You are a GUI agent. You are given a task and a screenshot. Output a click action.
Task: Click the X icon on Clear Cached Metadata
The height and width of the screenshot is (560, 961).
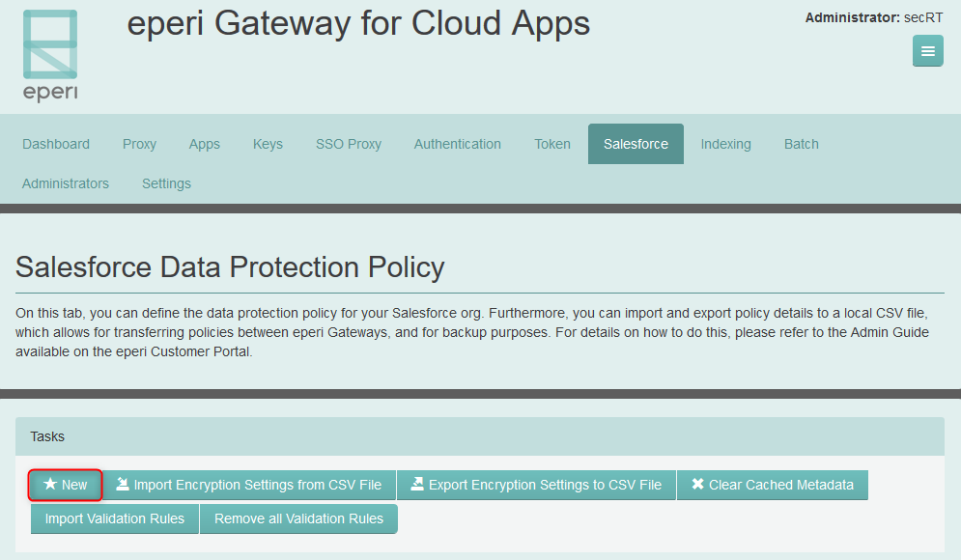697,484
